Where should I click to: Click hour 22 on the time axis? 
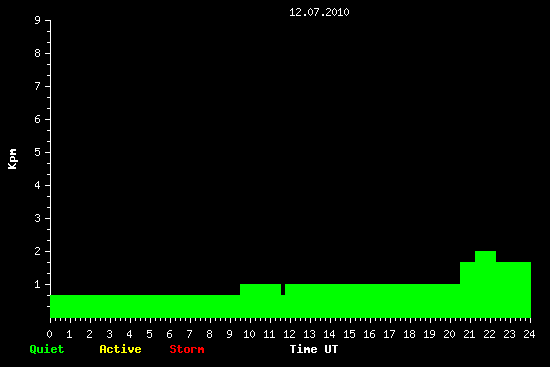pos(489,334)
